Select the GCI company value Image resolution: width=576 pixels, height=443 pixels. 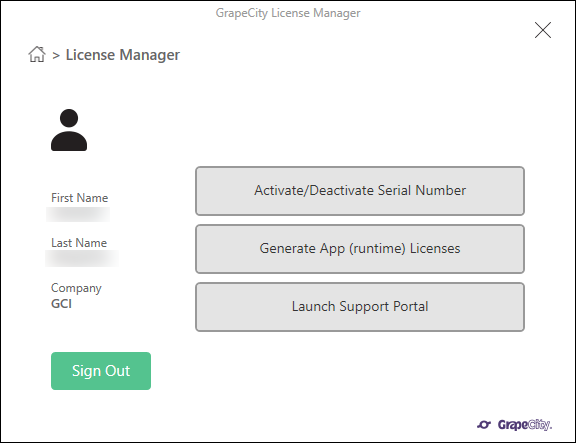coord(61,304)
